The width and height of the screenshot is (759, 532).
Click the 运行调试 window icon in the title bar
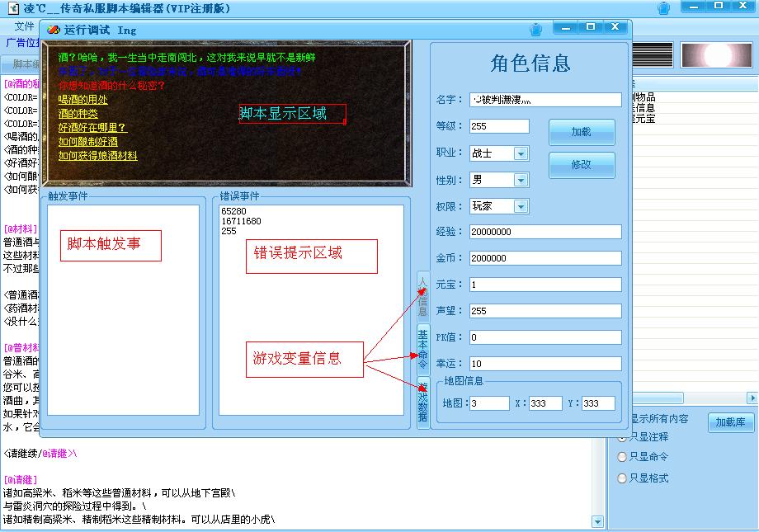coord(54,31)
